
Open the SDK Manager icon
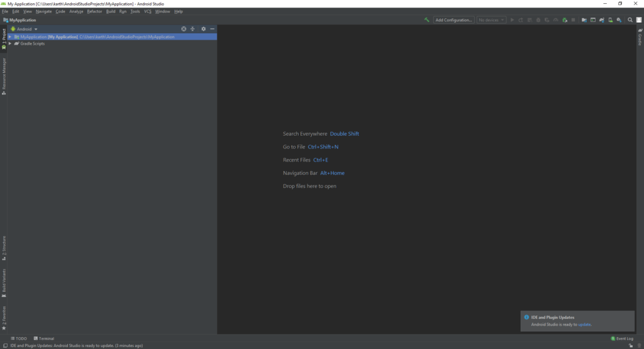[x=619, y=19]
